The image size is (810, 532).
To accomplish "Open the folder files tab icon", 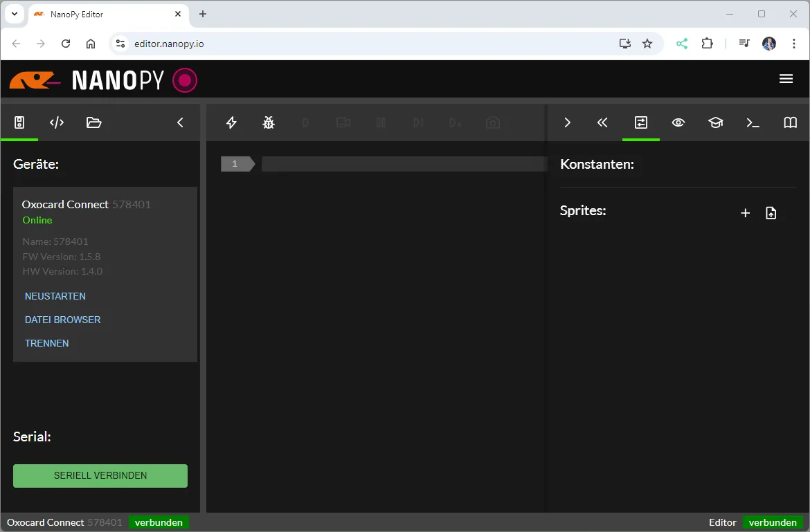I will tap(93, 122).
